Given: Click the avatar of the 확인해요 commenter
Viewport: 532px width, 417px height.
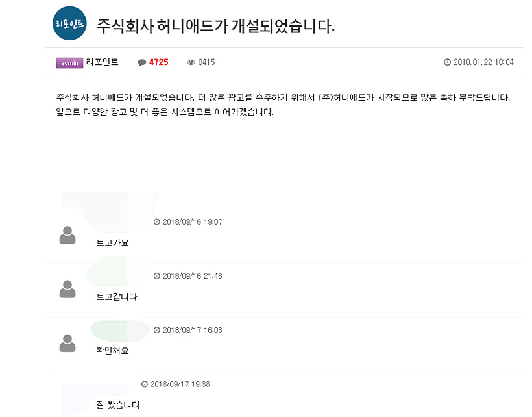Looking at the screenshot, I should click(67, 343).
